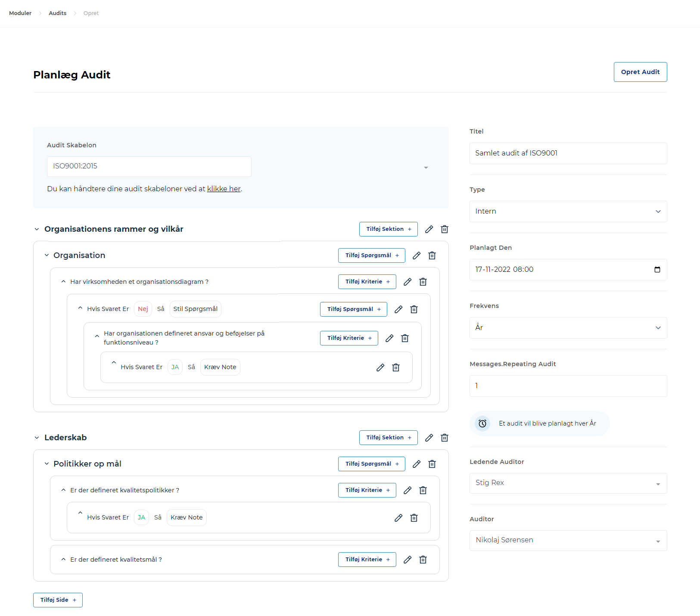Screen dimensions: 700x616
Task: Delete the Politikker op mål subsection
Action: 432,464
